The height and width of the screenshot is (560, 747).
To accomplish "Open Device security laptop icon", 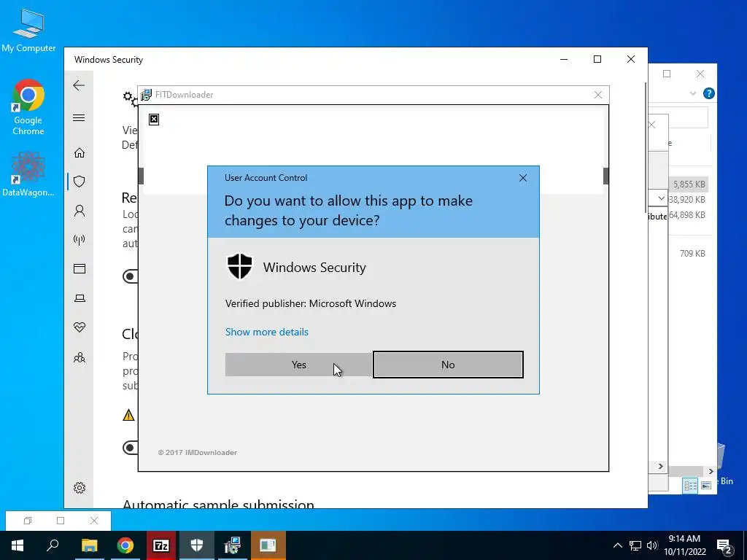I will click(80, 298).
